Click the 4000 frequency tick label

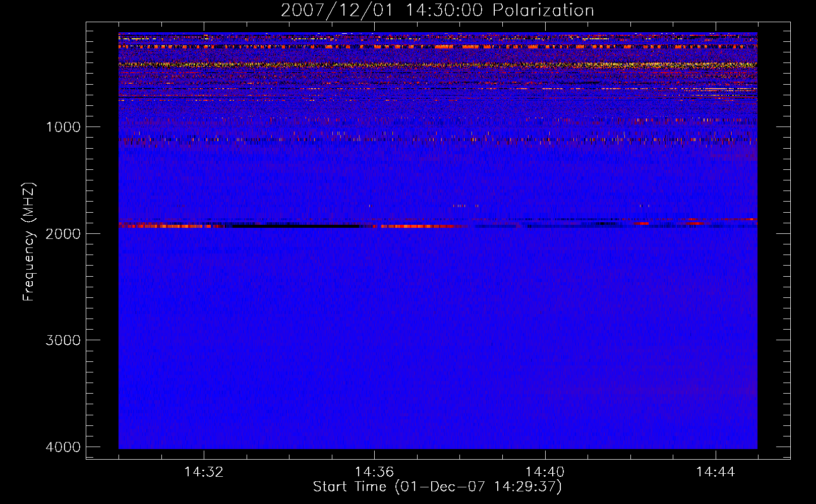(63, 447)
